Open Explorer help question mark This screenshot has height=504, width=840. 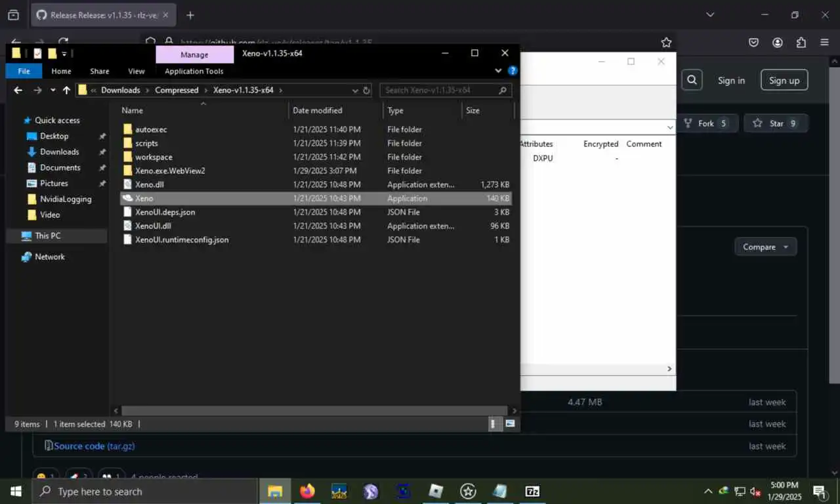click(513, 71)
